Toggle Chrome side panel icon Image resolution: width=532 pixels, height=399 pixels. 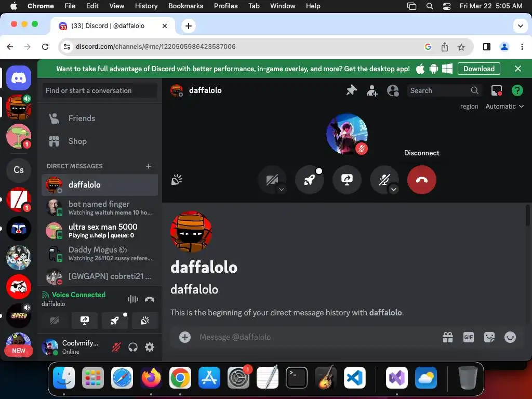click(486, 47)
